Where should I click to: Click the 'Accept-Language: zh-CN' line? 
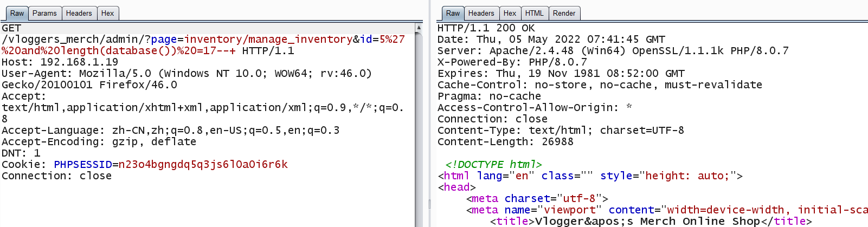[170, 131]
